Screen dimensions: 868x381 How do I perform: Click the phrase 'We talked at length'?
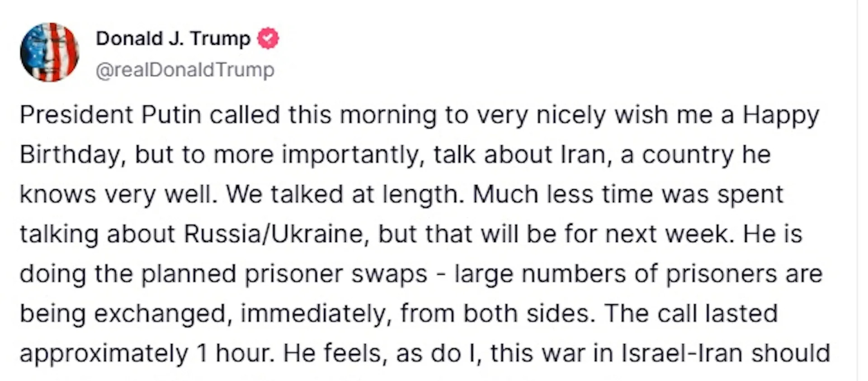[x=345, y=195]
